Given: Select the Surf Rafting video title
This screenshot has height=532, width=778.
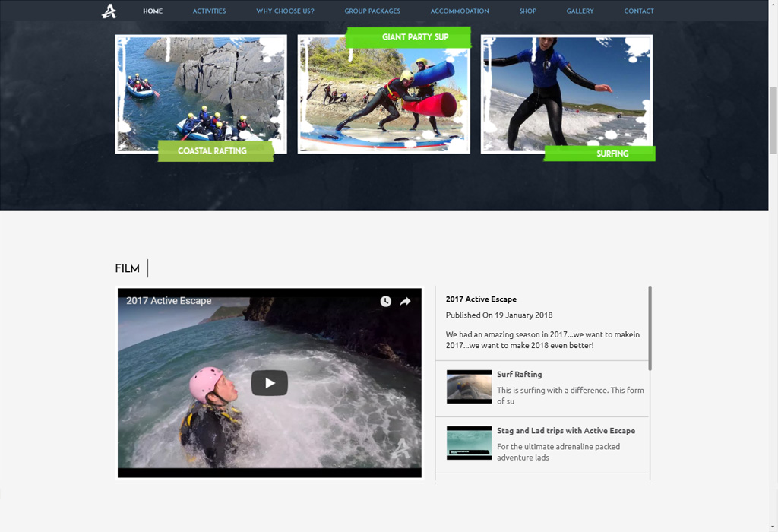Looking at the screenshot, I should click(520, 374).
